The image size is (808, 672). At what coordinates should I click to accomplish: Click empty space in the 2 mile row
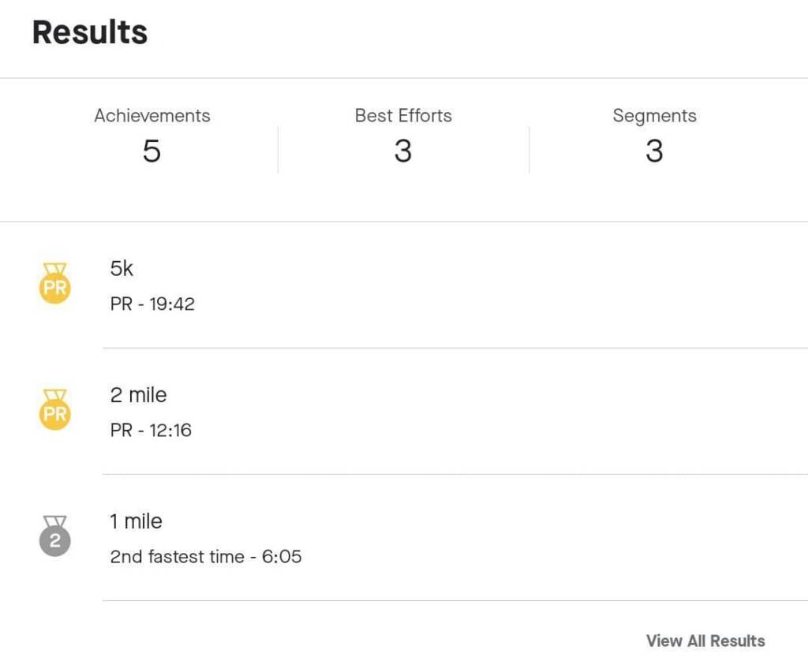click(x=513, y=412)
